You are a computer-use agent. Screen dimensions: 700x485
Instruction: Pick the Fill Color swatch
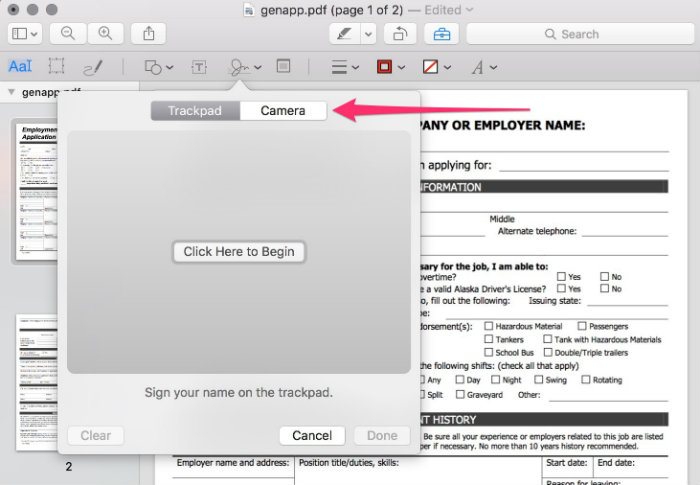[430, 67]
